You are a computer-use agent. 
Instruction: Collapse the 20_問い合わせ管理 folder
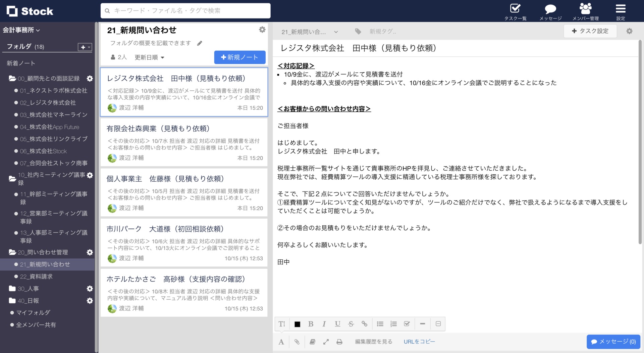pos(12,252)
